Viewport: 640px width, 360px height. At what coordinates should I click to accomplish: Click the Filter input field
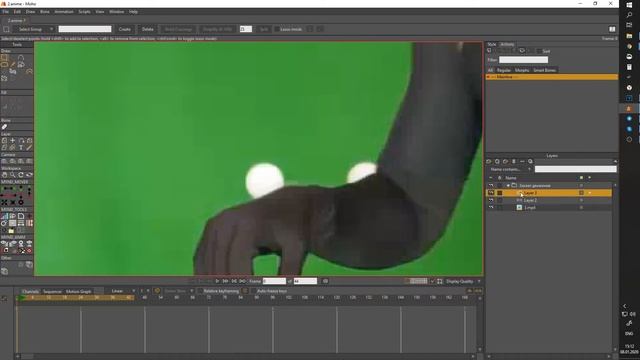(523, 60)
